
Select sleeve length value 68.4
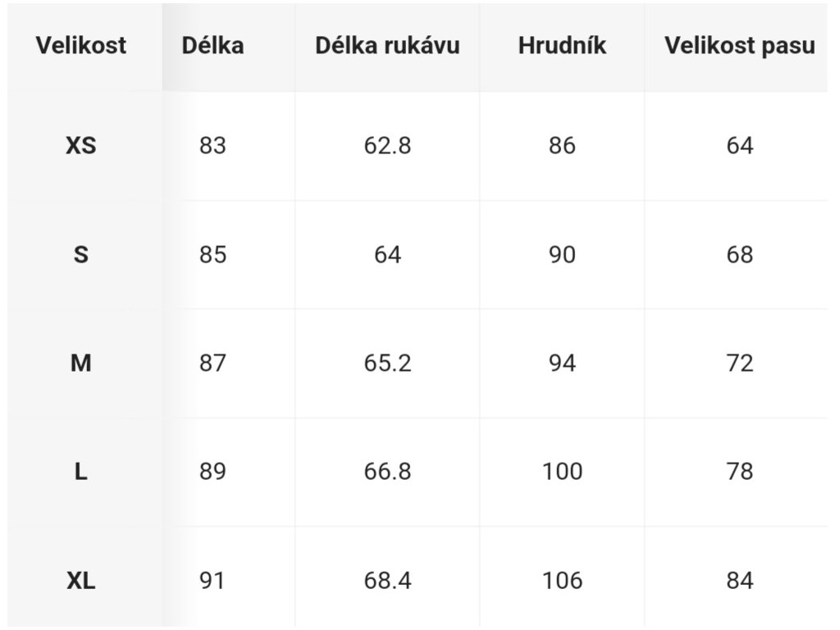pyautogui.click(x=387, y=581)
